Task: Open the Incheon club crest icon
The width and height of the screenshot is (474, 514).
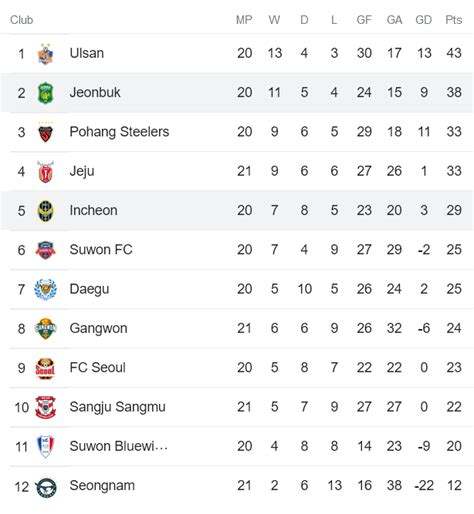Action: click(x=45, y=211)
